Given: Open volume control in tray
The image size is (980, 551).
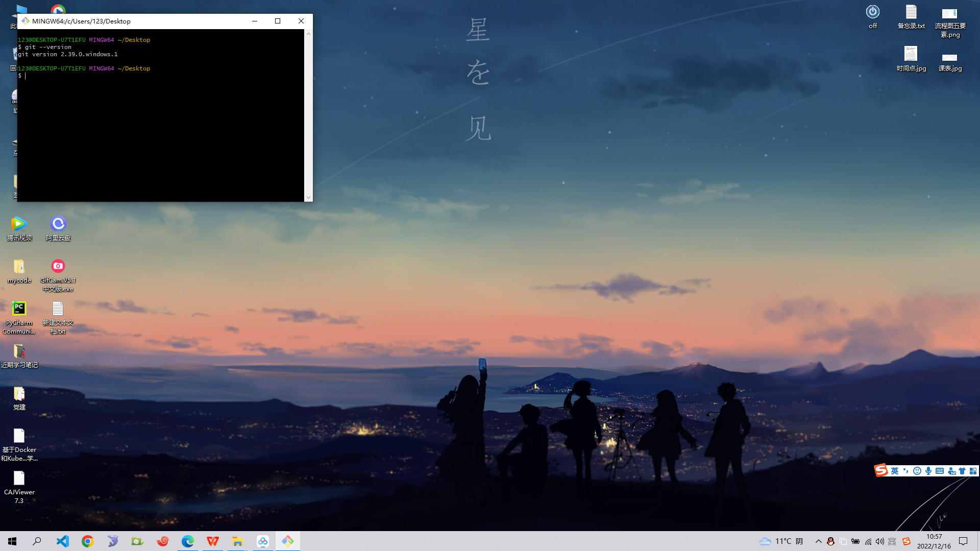Looking at the screenshot, I should pyautogui.click(x=880, y=541).
